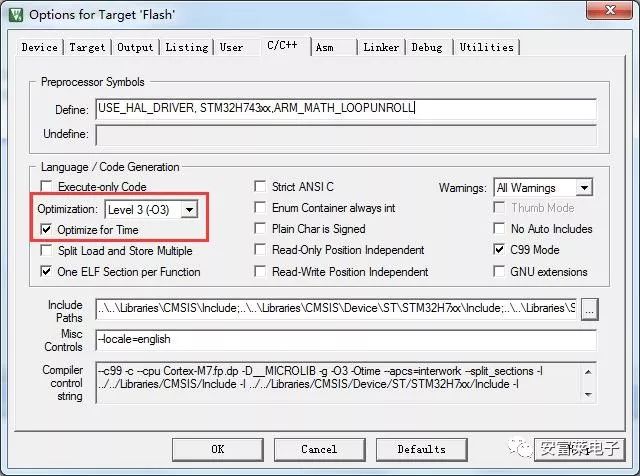Click the Keil uVision icon in title bar
Viewport: 640px width, 476px height.
[x=16, y=15]
